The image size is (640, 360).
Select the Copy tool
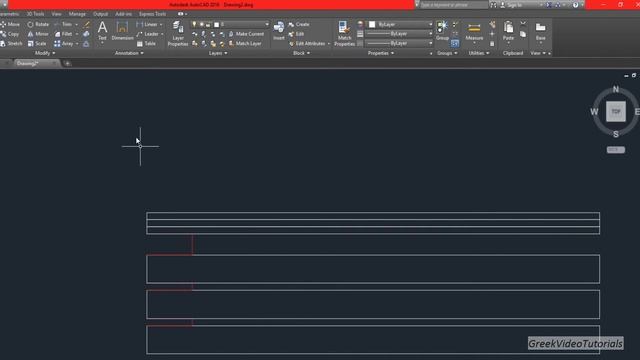click(x=10, y=34)
